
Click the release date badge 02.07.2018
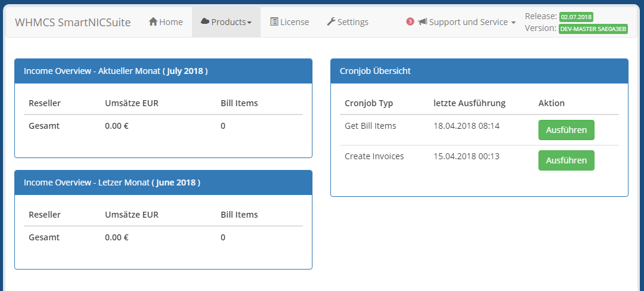576,17
